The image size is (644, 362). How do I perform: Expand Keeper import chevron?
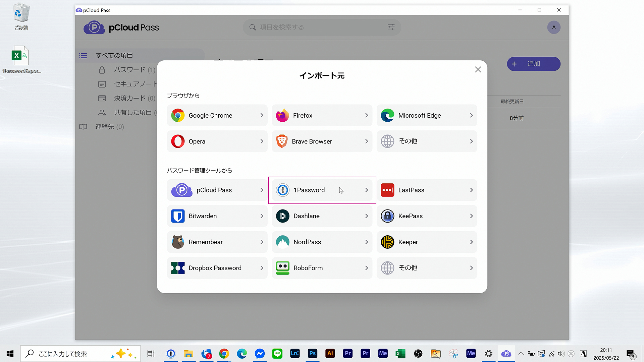click(x=471, y=242)
